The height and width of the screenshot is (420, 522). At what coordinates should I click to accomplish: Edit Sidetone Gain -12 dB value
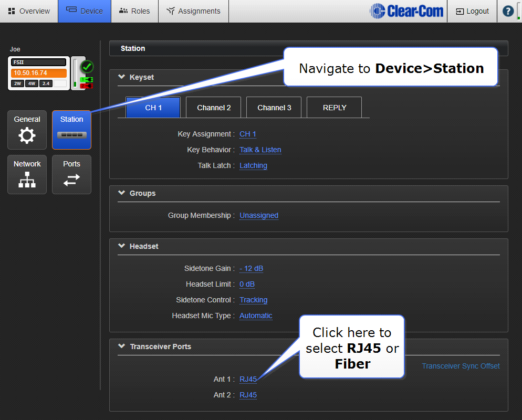pos(252,269)
